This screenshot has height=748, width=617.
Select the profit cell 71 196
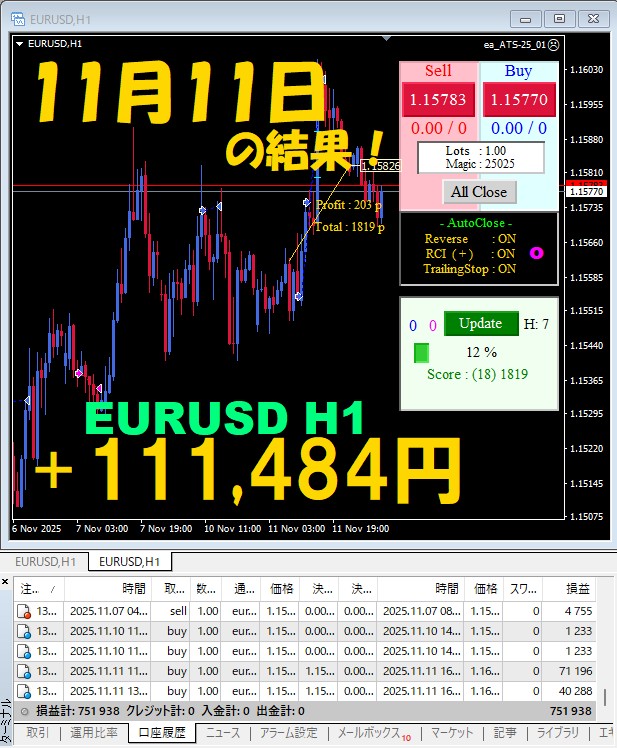(569, 671)
